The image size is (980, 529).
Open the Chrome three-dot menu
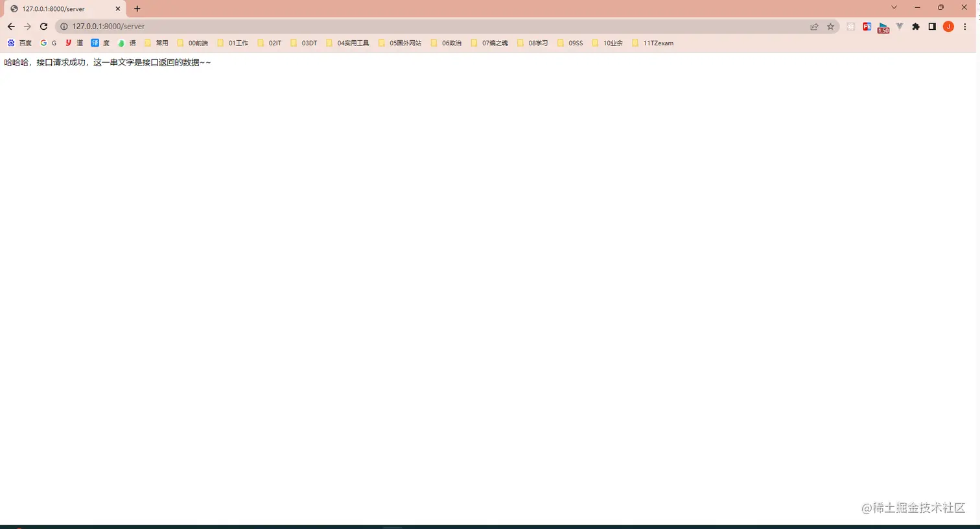pos(965,27)
